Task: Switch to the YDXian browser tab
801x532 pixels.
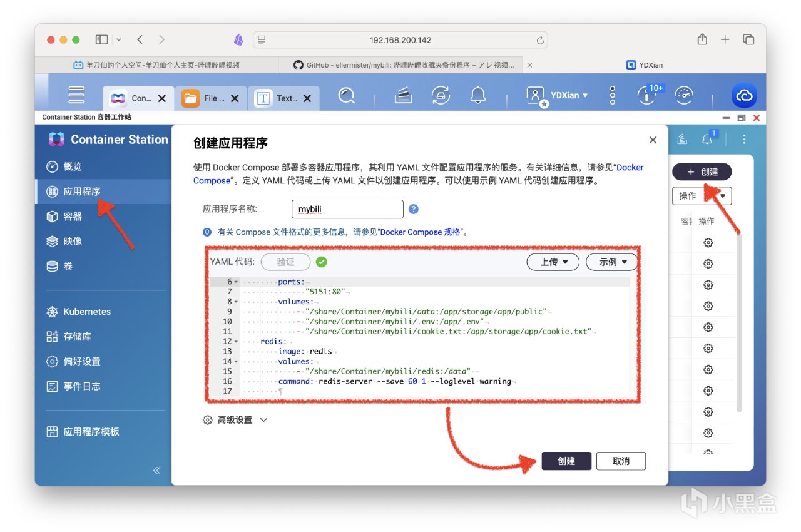Action: point(645,64)
